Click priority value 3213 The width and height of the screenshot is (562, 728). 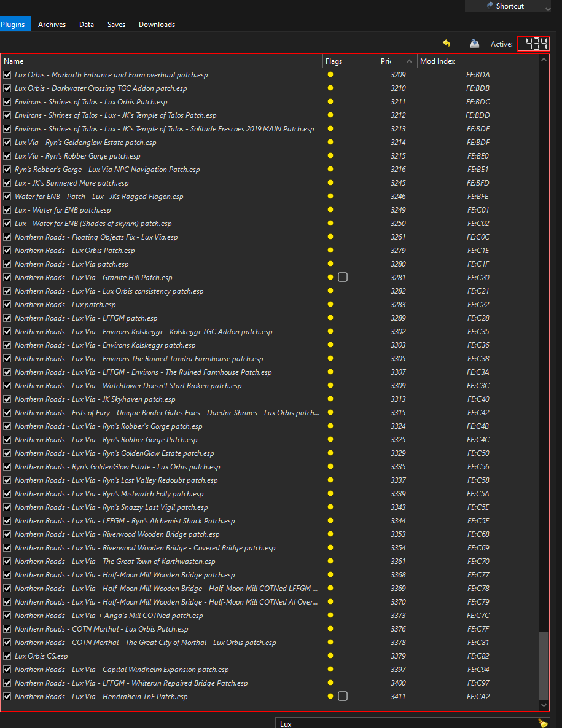point(398,128)
